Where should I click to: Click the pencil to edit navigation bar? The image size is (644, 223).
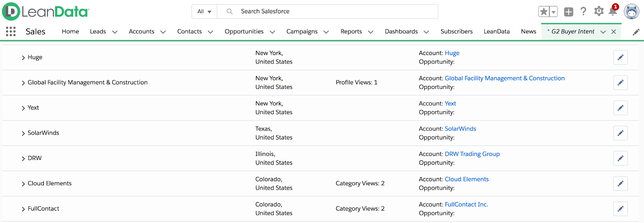click(x=636, y=32)
